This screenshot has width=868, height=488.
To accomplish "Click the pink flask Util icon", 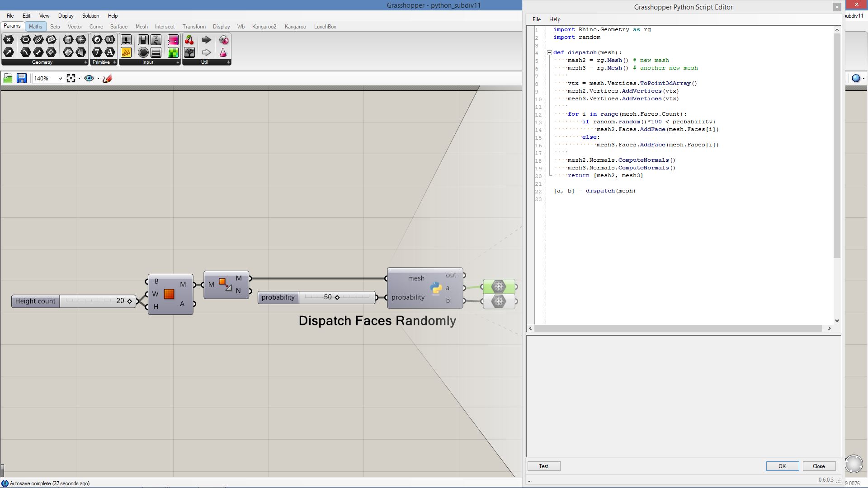I will point(223,52).
